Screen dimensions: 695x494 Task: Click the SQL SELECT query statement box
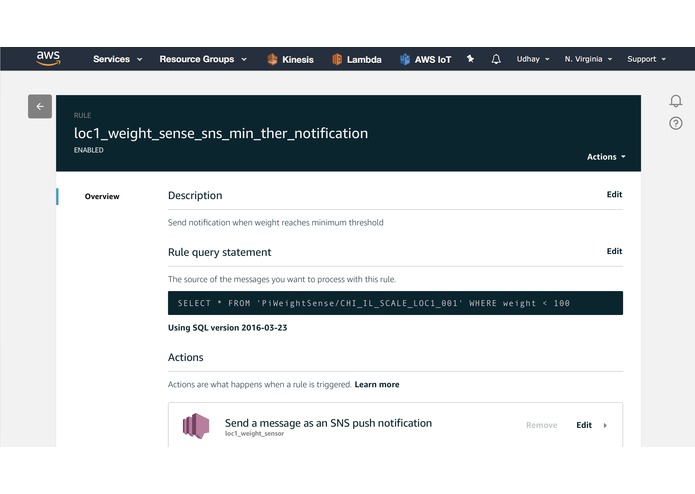[395, 303]
